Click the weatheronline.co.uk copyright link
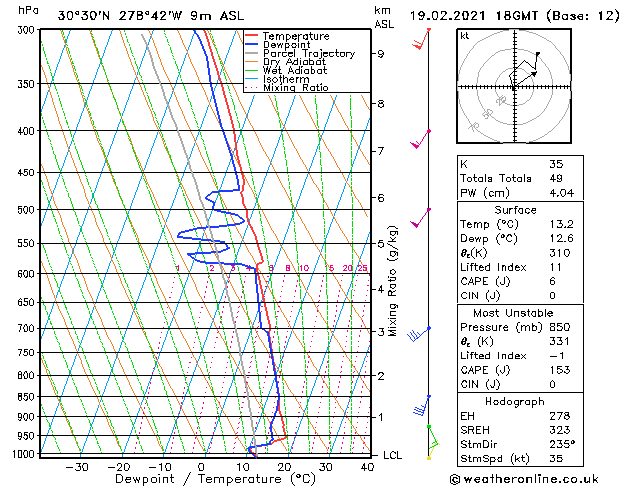 click(524, 479)
